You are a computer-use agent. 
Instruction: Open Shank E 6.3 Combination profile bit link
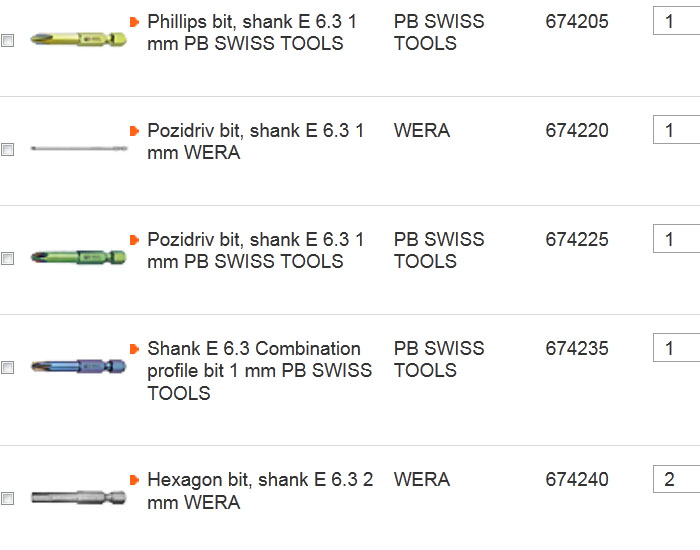pyautogui.click(x=258, y=370)
